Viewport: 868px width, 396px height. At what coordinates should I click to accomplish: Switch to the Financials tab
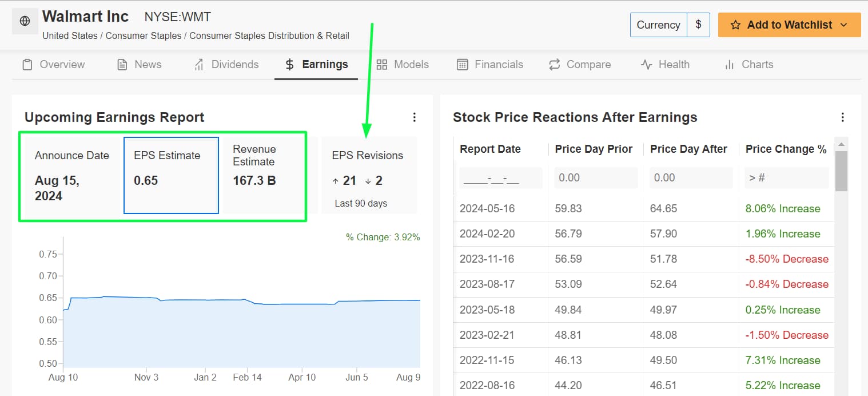coord(490,65)
